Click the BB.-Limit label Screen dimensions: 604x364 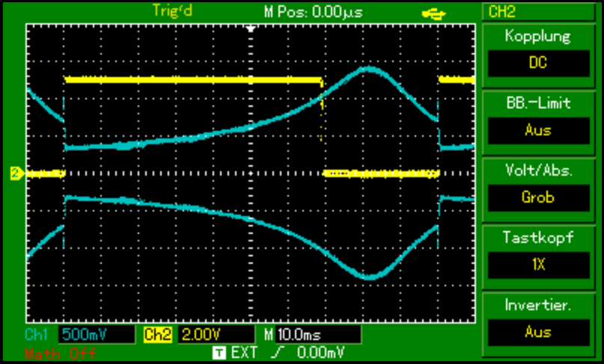[x=537, y=104]
